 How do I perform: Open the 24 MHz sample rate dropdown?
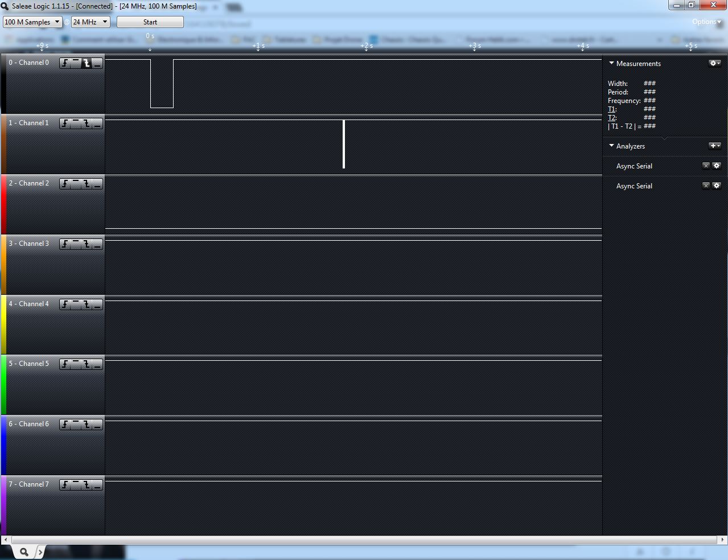[x=91, y=22]
